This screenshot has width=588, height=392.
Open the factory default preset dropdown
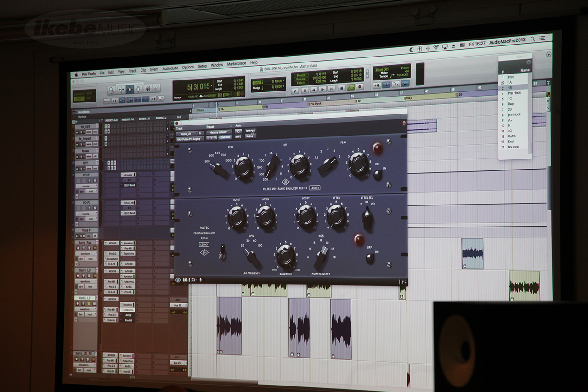pos(219,132)
